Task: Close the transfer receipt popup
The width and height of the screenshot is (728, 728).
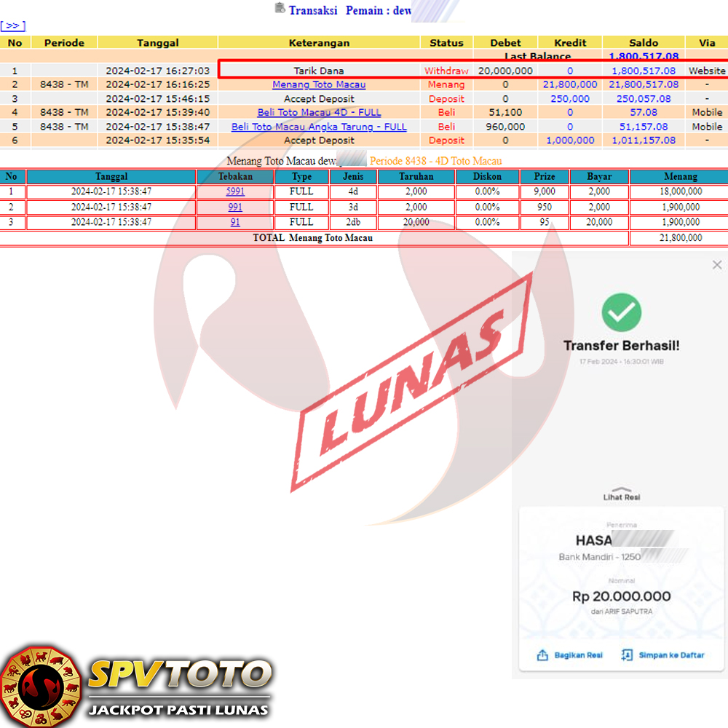Action: (717, 265)
